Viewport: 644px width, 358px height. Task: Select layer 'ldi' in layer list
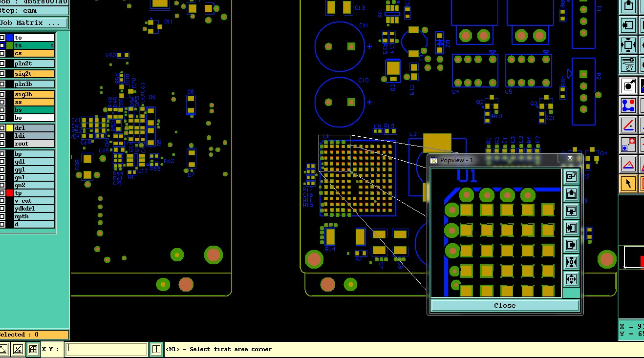(x=34, y=136)
